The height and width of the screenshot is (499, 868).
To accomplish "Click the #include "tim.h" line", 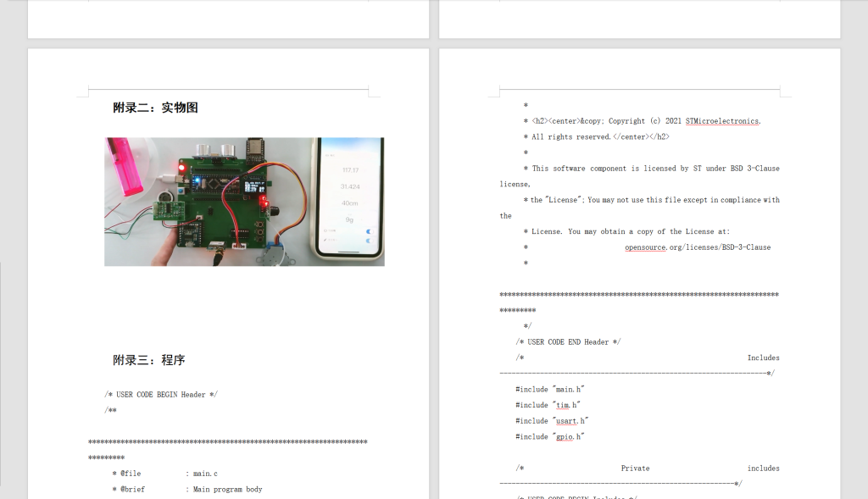I will (x=548, y=405).
